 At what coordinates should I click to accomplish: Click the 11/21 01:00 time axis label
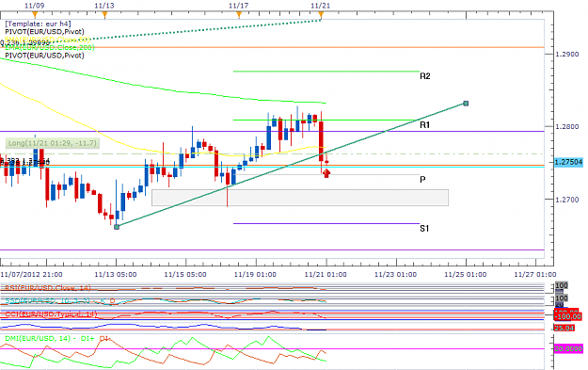pos(326,274)
